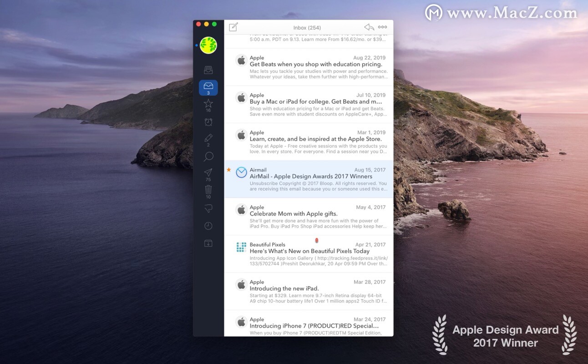Click Airmail sender avatar envelope icon

241,172
